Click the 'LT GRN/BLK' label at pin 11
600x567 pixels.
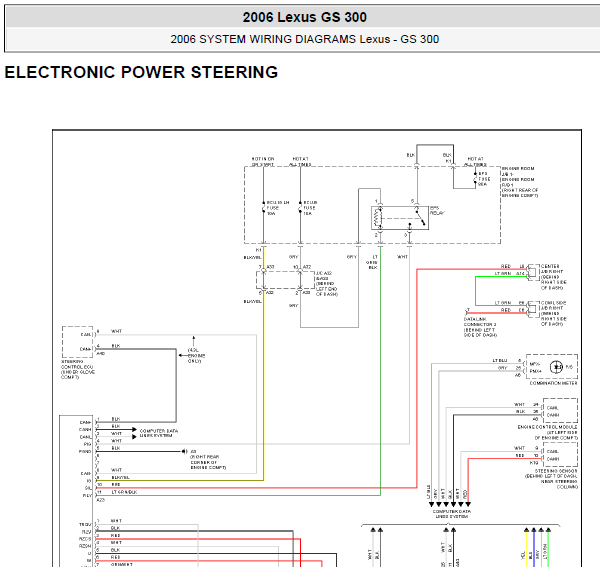pyautogui.click(x=124, y=492)
